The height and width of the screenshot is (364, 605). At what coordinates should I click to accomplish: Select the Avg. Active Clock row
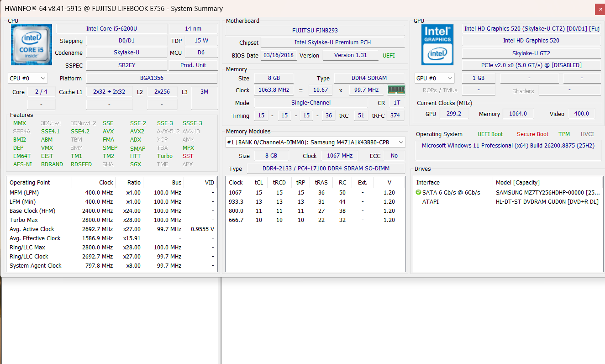click(112, 229)
